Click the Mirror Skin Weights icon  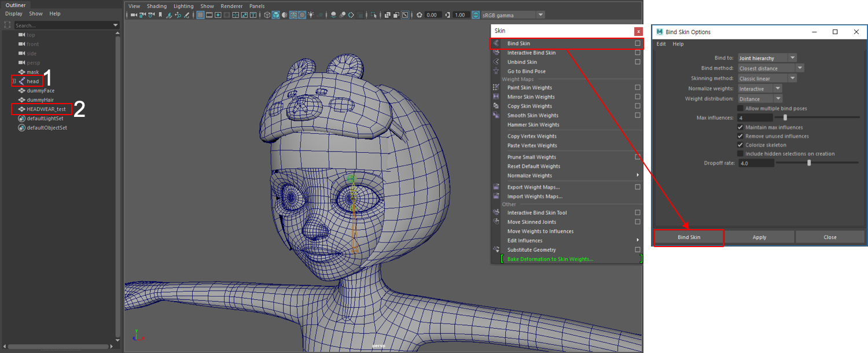point(496,97)
